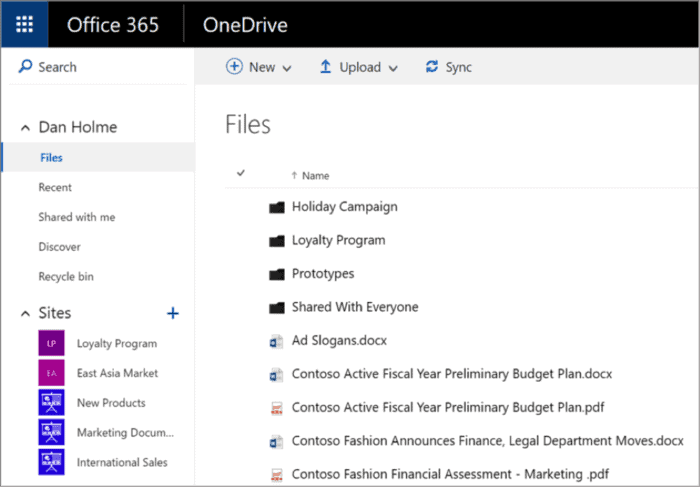Screen dimensions: 700x487
Task: Click the East Asia Market EA tile
Action: pyautogui.click(x=51, y=373)
